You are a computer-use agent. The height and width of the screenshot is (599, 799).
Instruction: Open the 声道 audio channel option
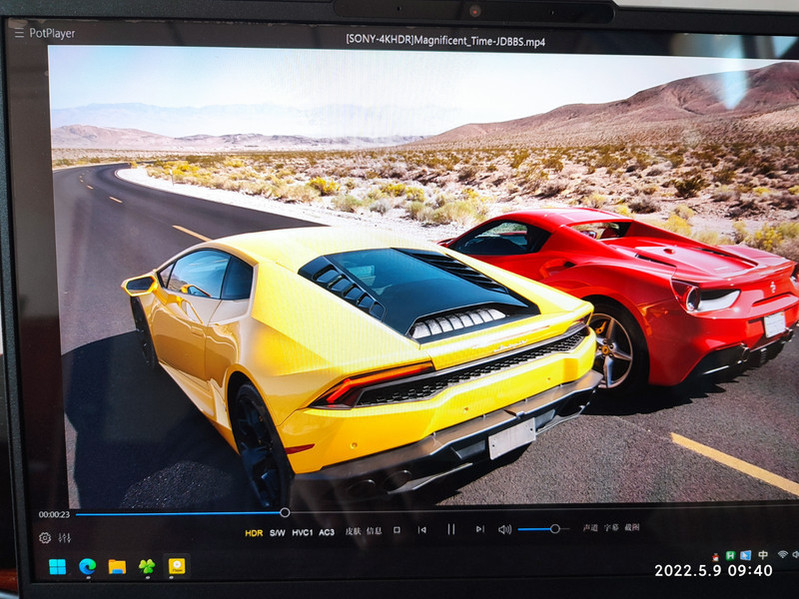(x=591, y=528)
